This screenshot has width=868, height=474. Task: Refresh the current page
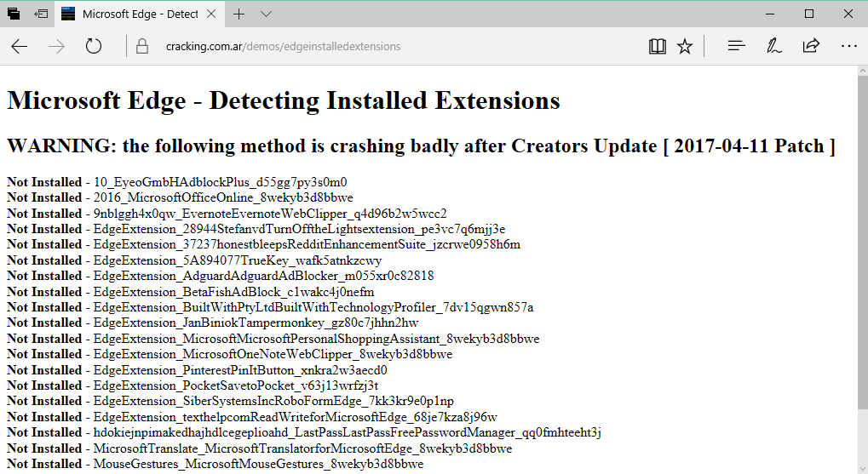(x=94, y=47)
